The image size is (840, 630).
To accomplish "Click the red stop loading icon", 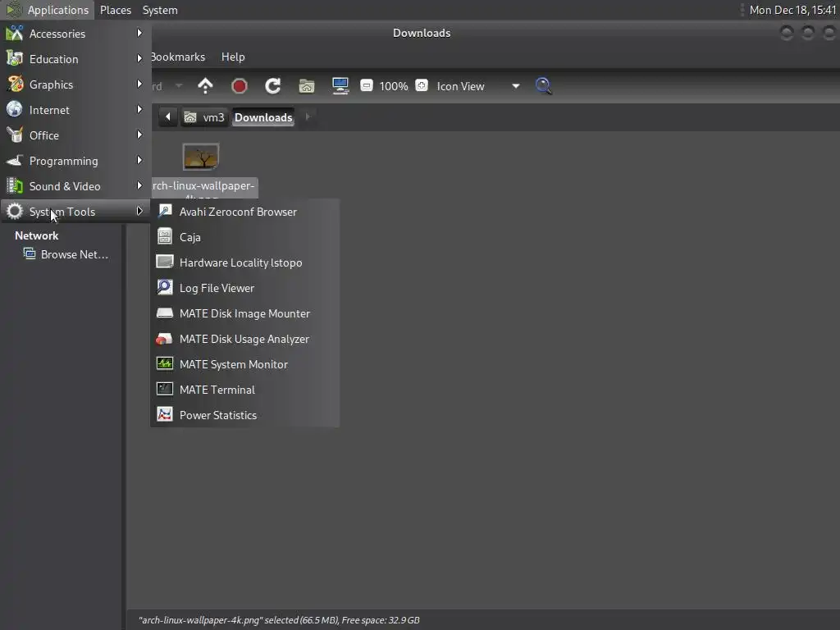I will pyautogui.click(x=239, y=85).
